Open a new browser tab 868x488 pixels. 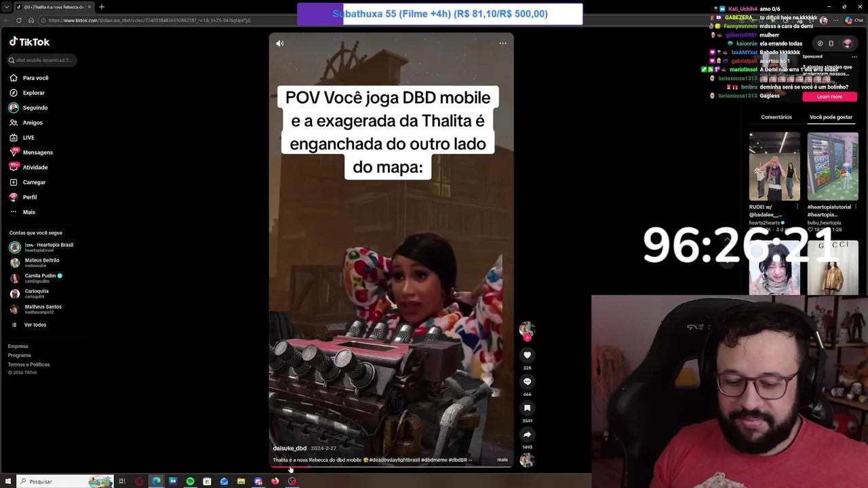click(102, 7)
